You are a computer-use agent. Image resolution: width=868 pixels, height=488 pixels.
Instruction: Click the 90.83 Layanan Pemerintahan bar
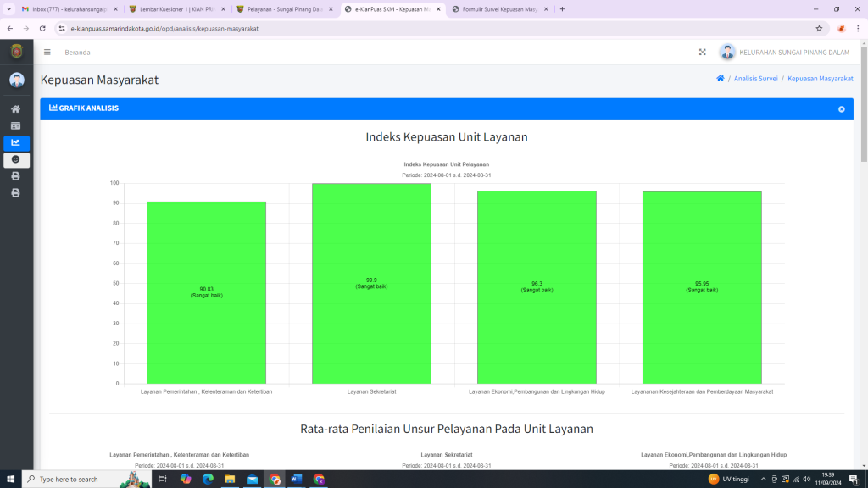207,292
